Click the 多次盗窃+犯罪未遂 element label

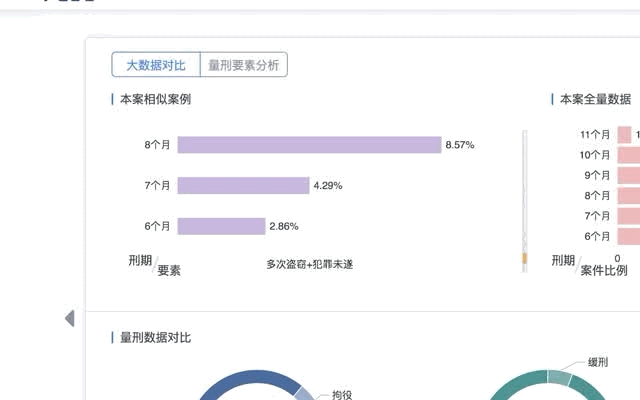[x=309, y=264]
